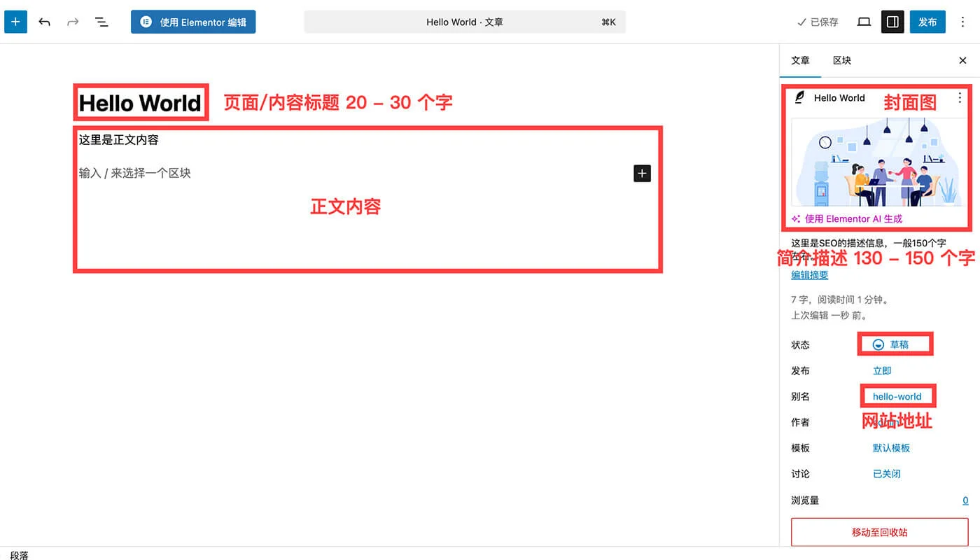Open the featured image three-dot menu

pos(961,98)
